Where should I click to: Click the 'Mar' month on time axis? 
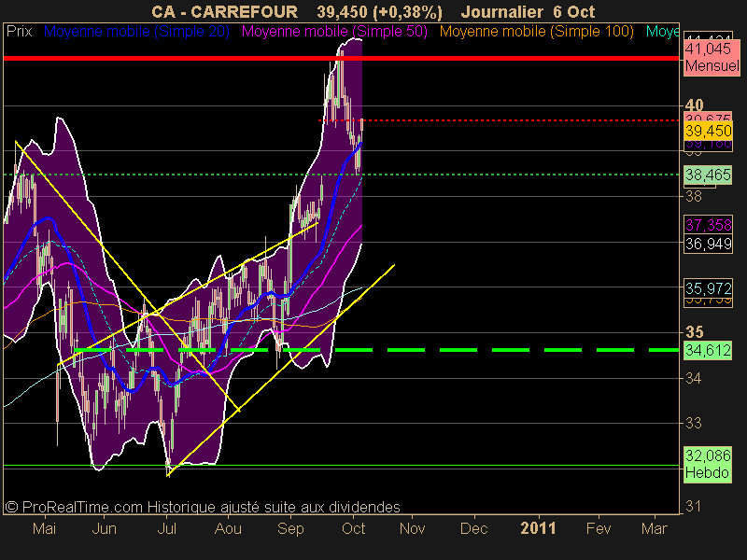click(x=655, y=528)
